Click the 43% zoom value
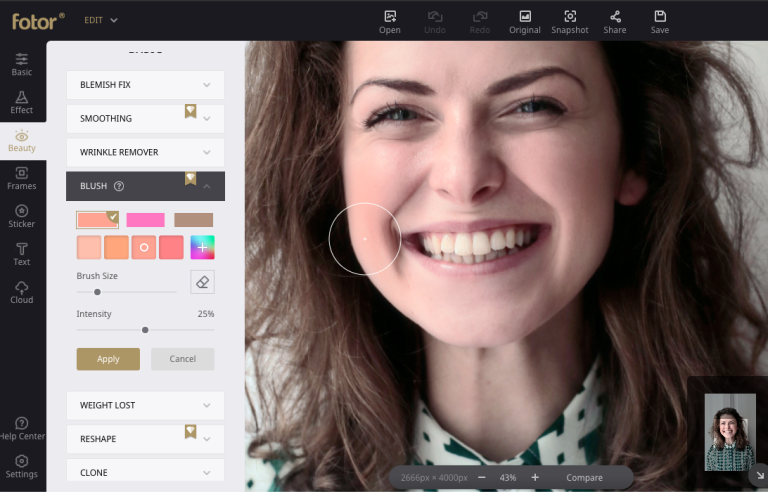768x492 pixels. [x=508, y=478]
